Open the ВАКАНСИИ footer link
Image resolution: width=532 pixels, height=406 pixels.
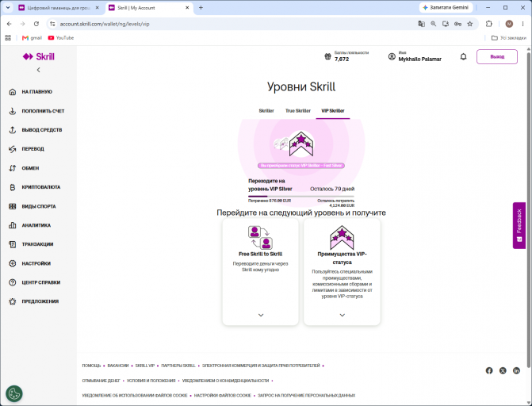[x=118, y=366]
